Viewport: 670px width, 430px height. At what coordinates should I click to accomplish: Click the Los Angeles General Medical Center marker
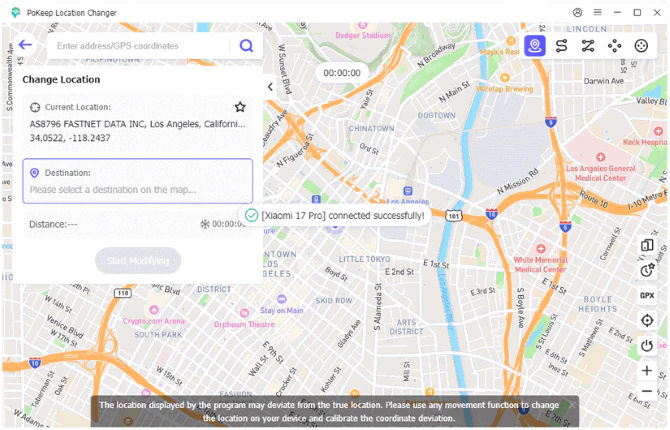[x=600, y=157]
